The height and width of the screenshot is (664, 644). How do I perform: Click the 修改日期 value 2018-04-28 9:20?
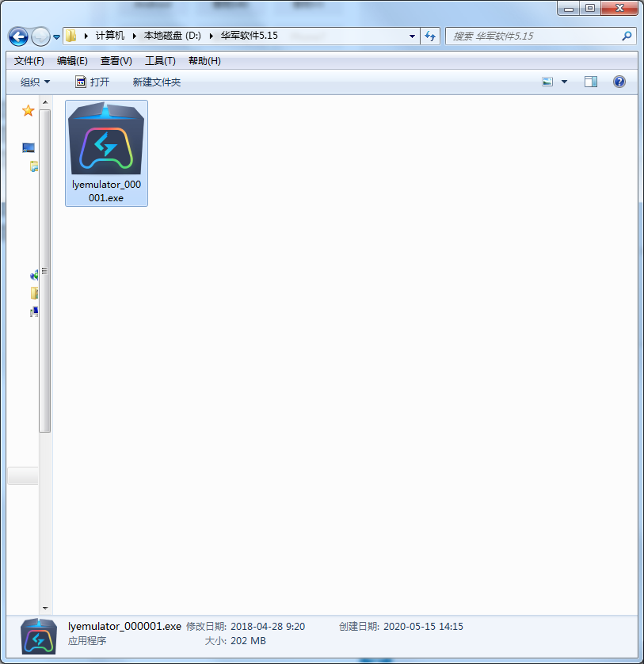point(268,626)
